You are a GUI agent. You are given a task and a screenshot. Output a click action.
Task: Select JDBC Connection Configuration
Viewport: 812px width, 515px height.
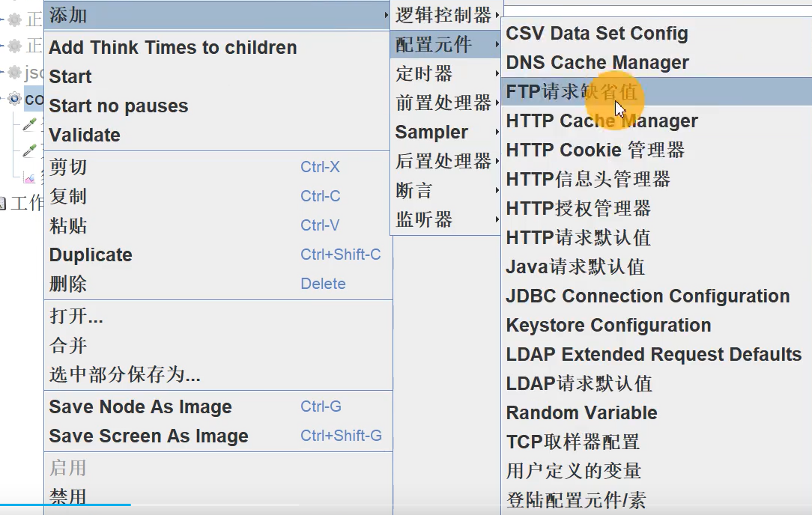[647, 296]
